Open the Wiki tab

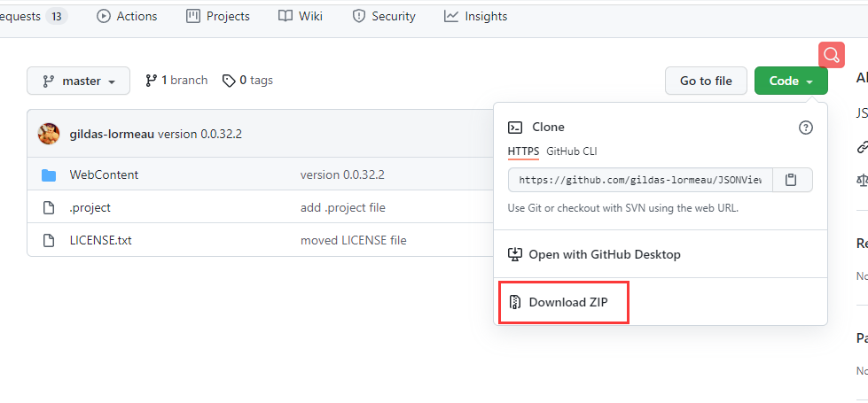pos(301,16)
